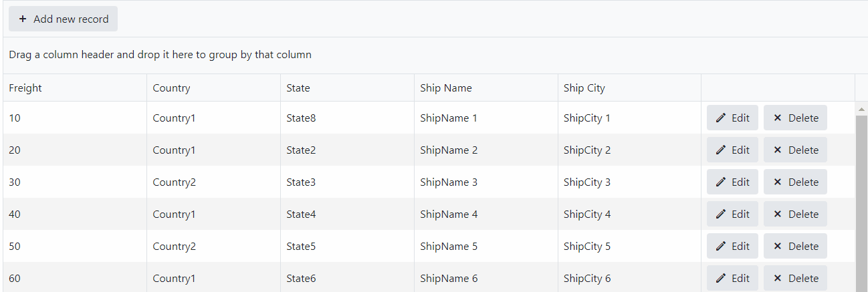Click the pencil icon for ShipName 4 row
The width and height of the screenshot is (868, 292).
720,214
